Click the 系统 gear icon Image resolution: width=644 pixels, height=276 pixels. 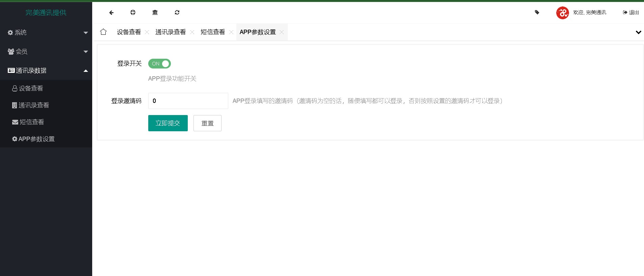coord(10,33)
